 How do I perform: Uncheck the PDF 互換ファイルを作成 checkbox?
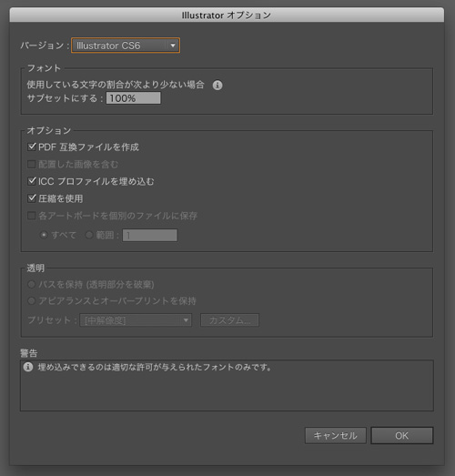pos(32,147)
